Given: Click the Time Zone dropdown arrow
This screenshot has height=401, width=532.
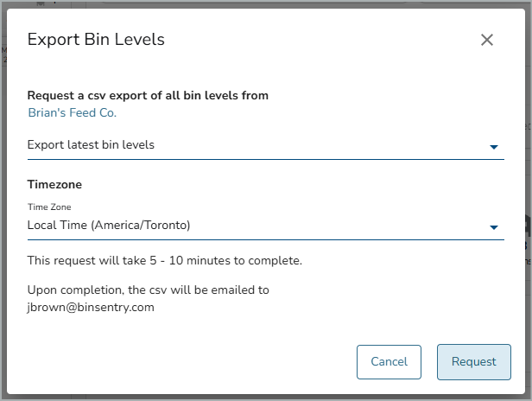Looking at the screenshot, I should coord(494,227).
